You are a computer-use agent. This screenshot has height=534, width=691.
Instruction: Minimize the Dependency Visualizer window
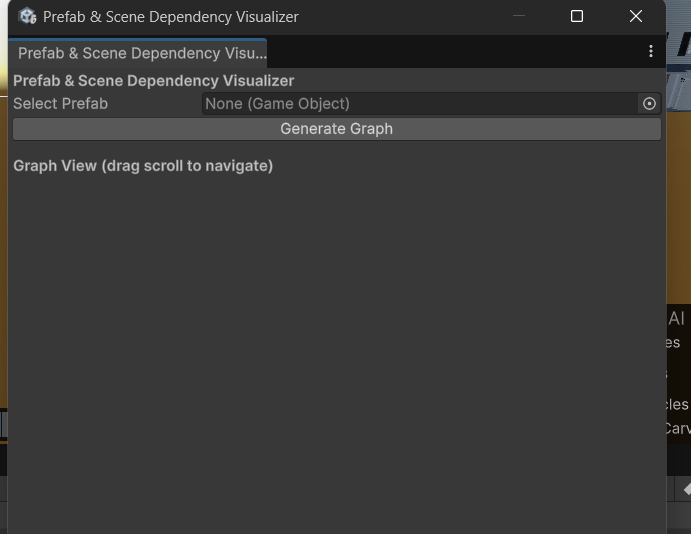(x=518, y=16)
